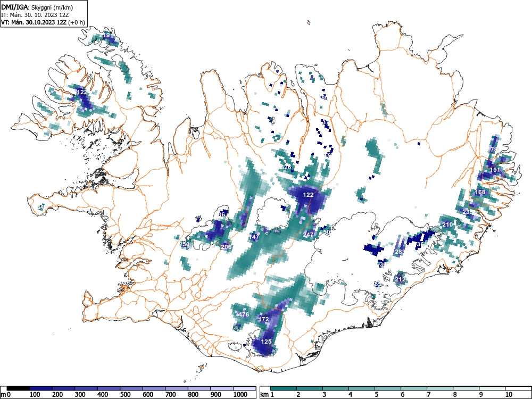Click the 'DMI/IGA: Skyggni (m/km)' title text

coord(37,7)
